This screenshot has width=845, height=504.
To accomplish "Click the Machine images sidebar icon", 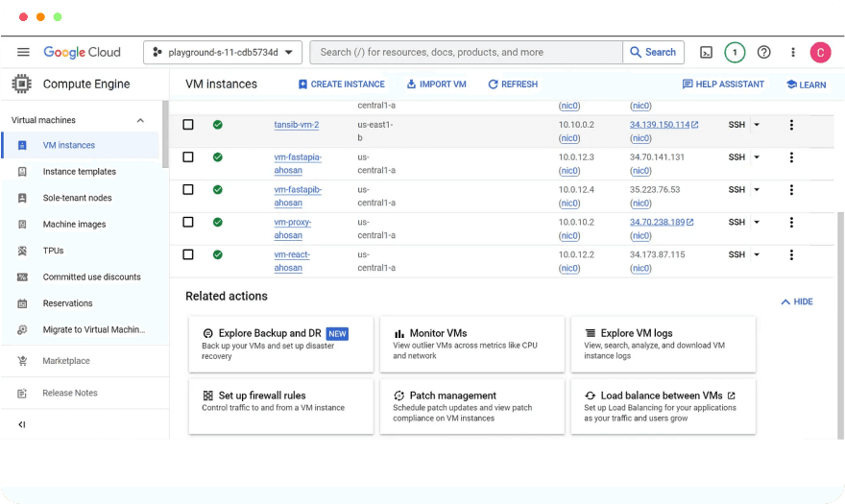I will [22, 225].
